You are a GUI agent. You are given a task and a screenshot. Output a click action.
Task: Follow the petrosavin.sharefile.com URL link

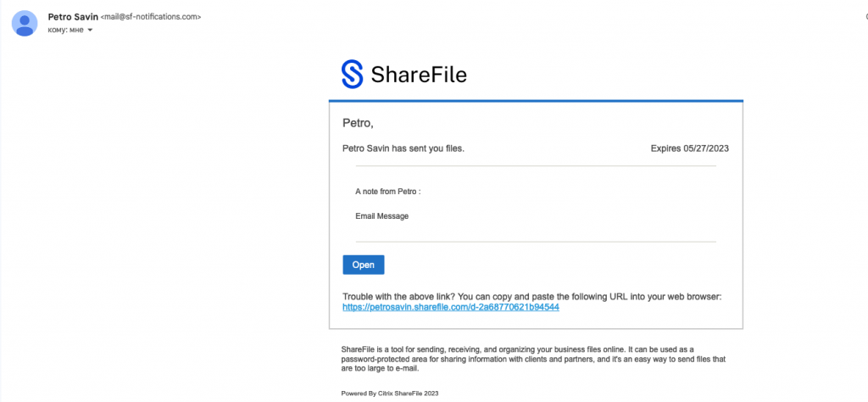pyautogui.click(x=451, y=307)
